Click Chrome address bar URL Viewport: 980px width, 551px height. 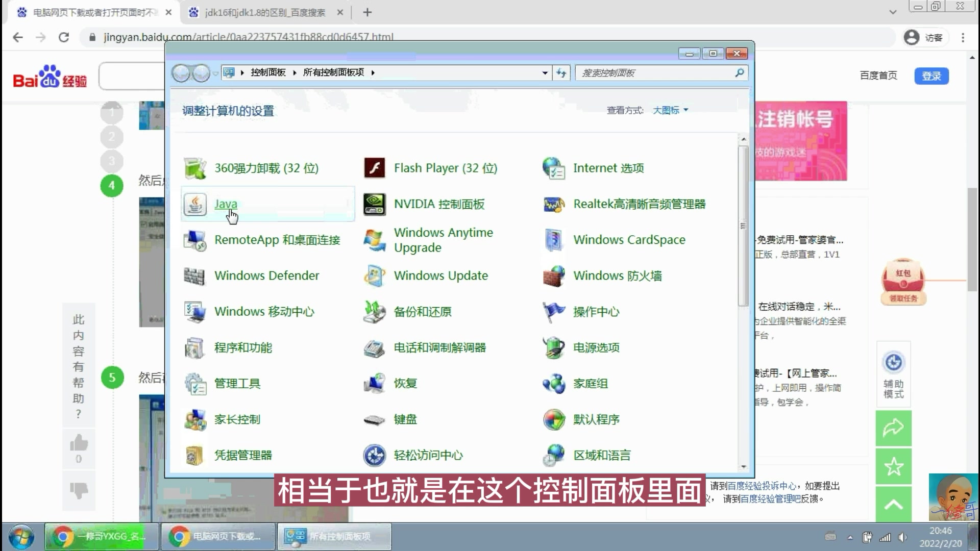pyautogui.click(x=249, y=37)
